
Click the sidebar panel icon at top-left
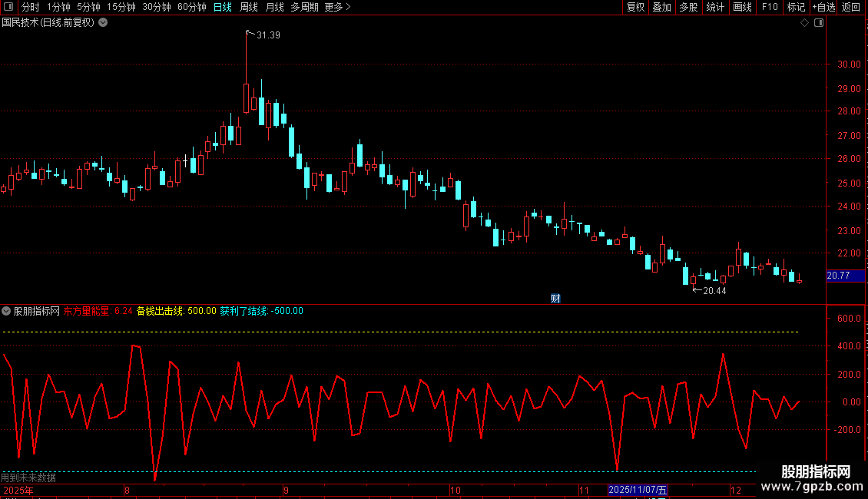tap(8, 7)
